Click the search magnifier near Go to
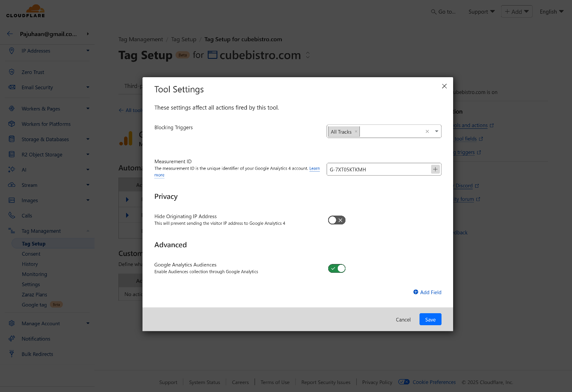Image resolution: width=572 pixels, height=392 pixels. [x=434, y=12]
